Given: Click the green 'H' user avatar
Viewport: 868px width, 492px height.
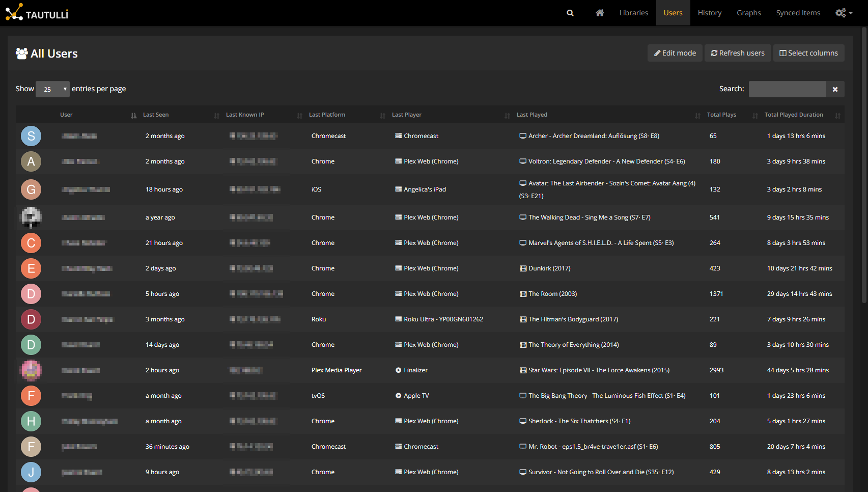Looking at the screenshot, I should (x=31, y=421).
